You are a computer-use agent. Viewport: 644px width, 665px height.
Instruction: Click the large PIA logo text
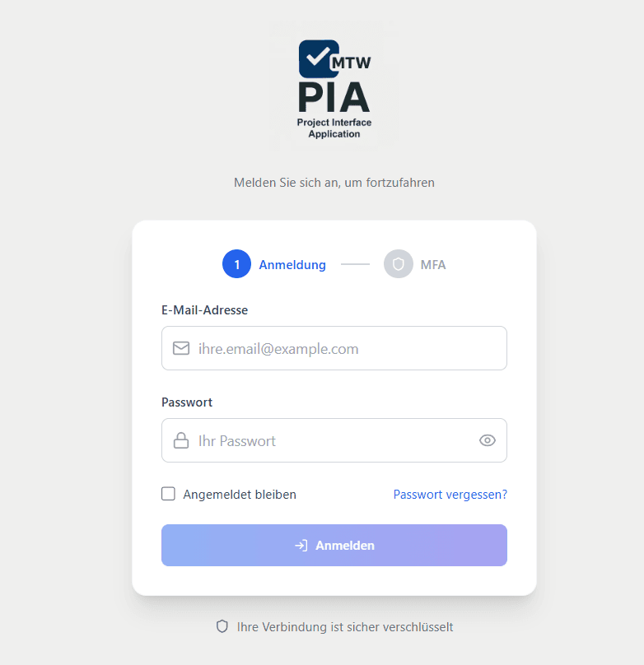pyautogui.click(x=334, y=96)
